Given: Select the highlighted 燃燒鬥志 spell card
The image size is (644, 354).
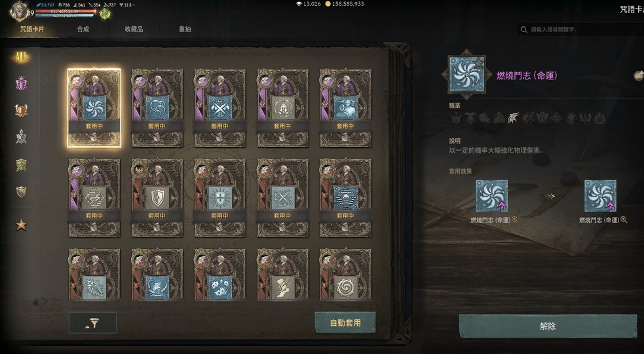Looking at the screenshot, I should 94,108.
